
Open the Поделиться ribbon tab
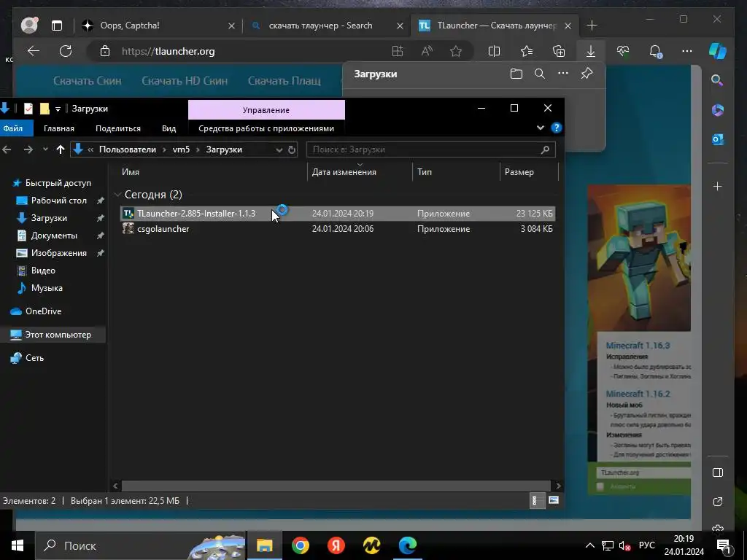click(x=118, y=128)
